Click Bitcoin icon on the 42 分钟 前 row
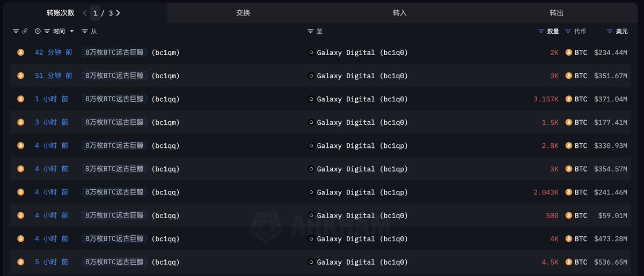Image resolution: width=644 pixels, height=276 pixels. click(20, 53)
